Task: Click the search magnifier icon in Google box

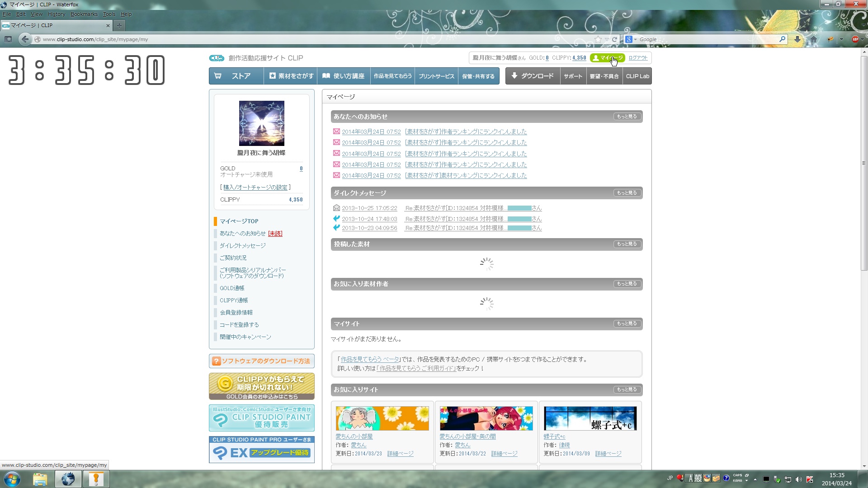Action: coord(782,39)
